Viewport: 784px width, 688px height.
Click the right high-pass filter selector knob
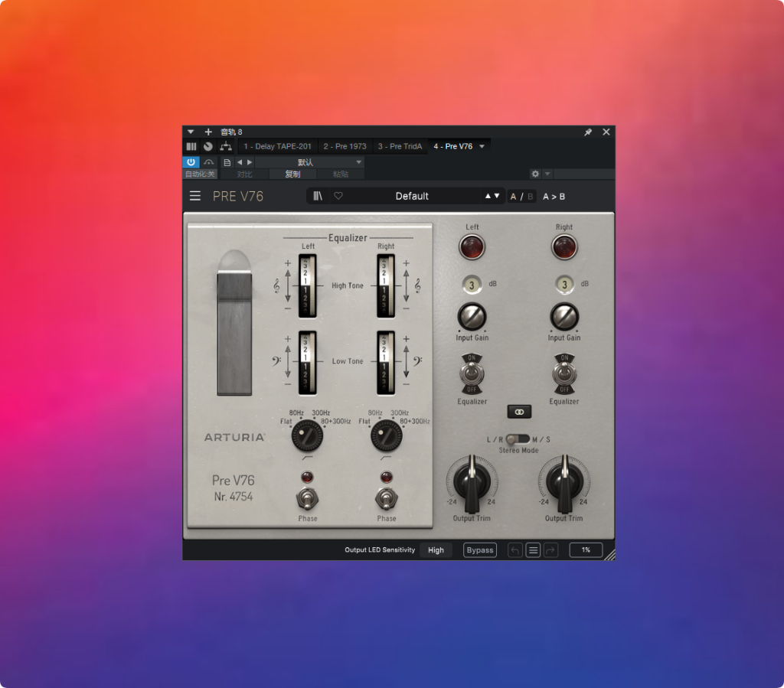click(386, 435)
